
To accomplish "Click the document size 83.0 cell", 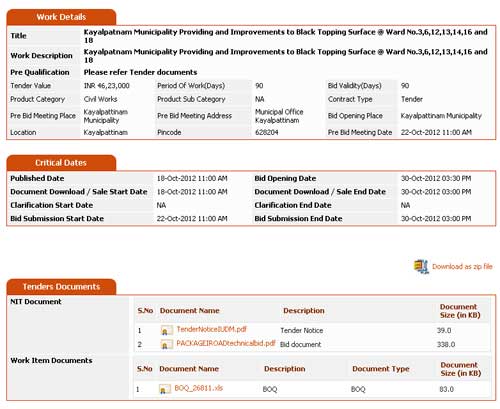I will (447, 389).
